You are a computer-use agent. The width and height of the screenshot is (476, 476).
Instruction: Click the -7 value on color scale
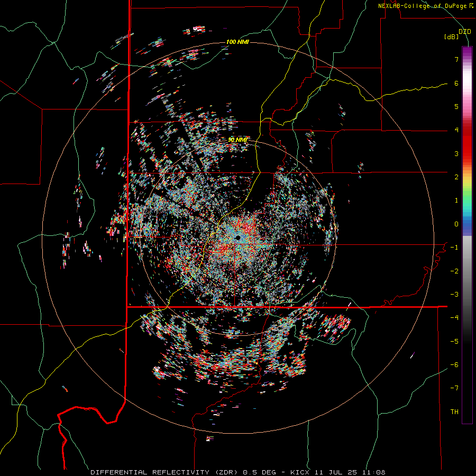coord(454,388)
